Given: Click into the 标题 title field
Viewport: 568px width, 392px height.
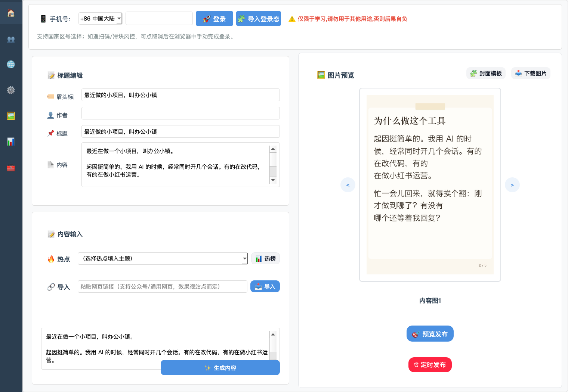Looking at the screenshot, I should coord(180,131).
